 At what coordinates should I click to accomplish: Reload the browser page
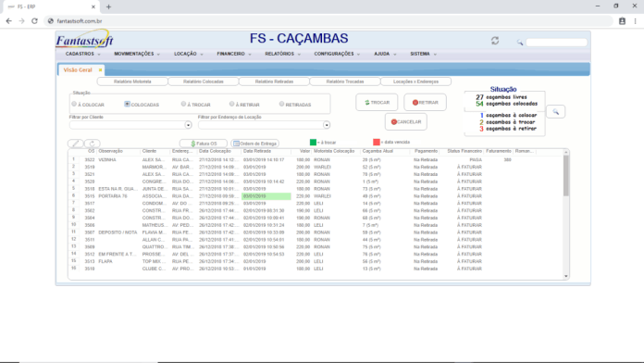34,21
